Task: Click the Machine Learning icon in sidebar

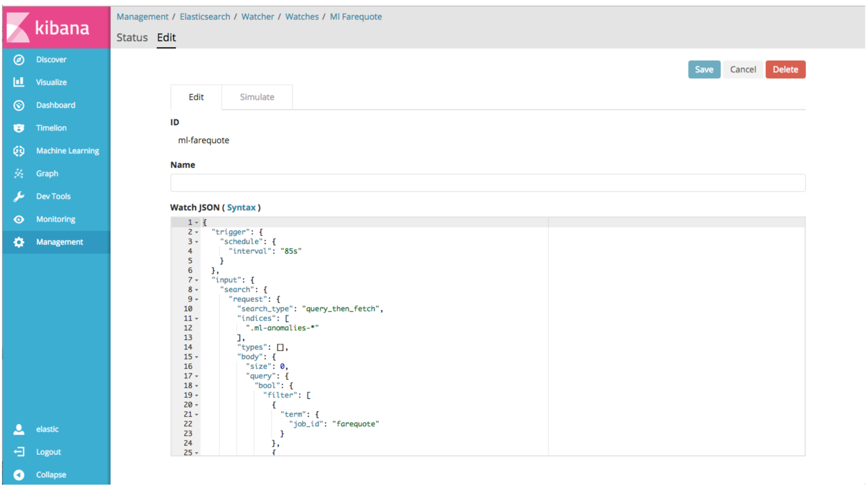Action: 17,150
